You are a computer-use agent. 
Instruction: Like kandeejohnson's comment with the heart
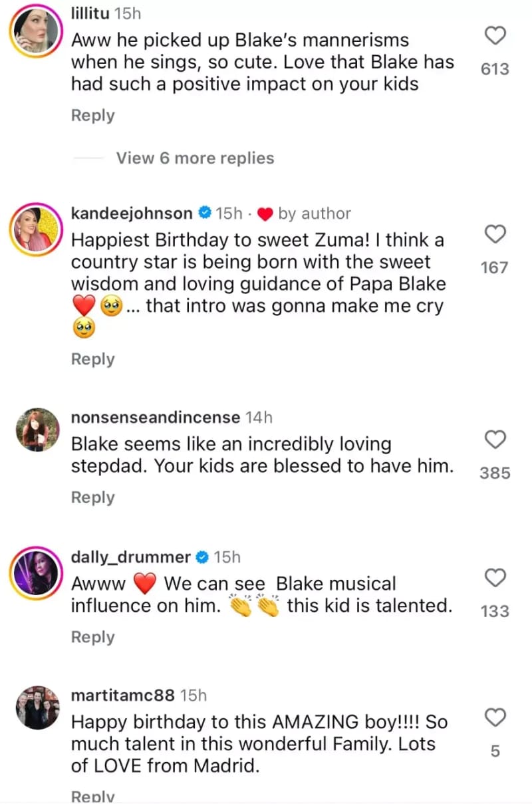click(x=495, y=234)
